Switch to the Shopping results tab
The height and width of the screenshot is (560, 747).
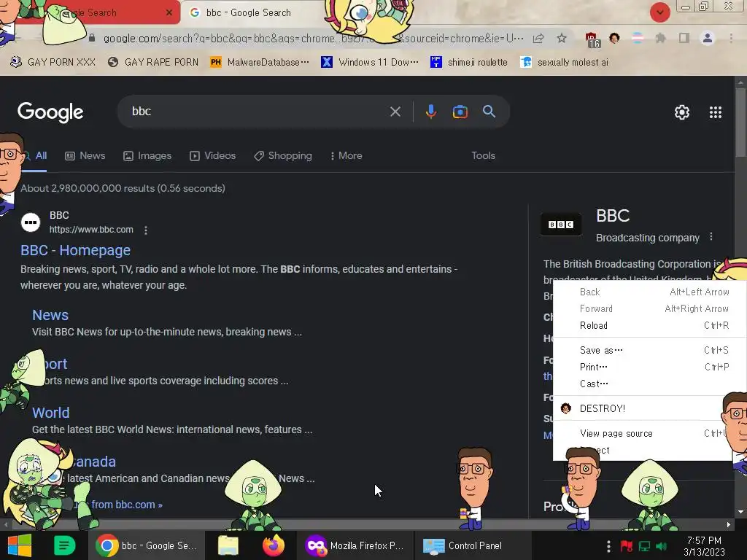[x=283, y=156]
